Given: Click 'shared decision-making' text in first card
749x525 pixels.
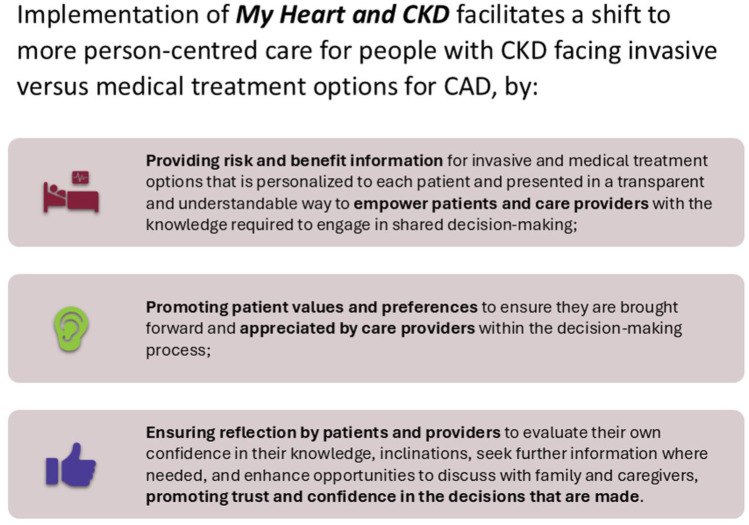Looking at the screenshot, I should click(484, 225).
